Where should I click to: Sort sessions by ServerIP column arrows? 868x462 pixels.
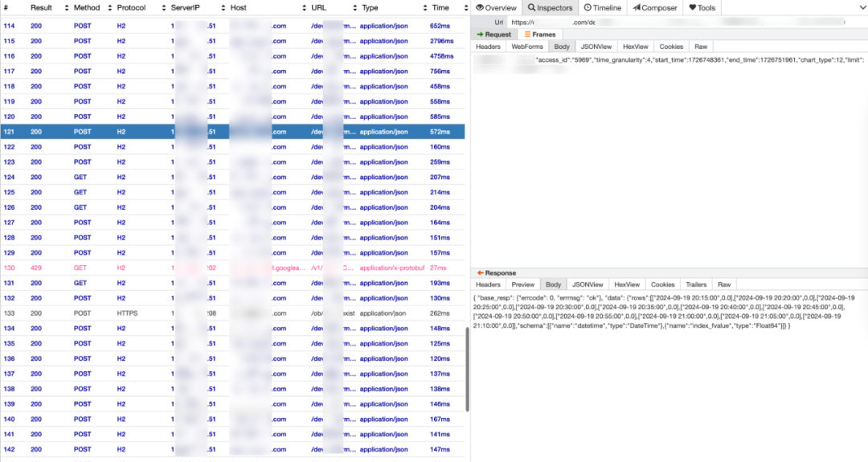pyautogui.click(x=223, y=8)
